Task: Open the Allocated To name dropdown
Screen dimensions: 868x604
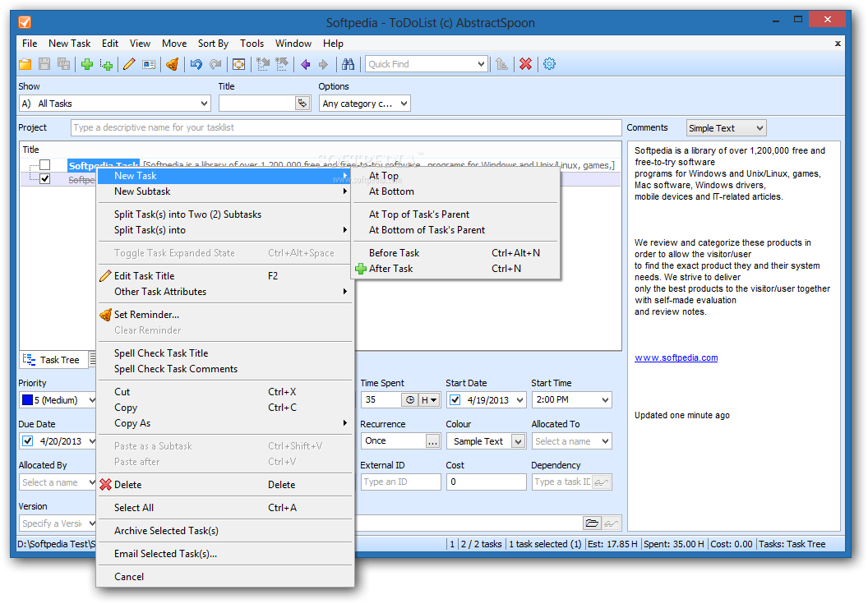Action: (605, 441)
